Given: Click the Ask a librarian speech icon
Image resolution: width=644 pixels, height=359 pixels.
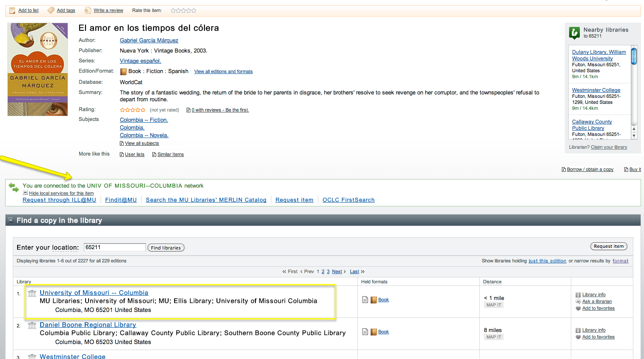Looking at the screenshot, I should [x=578, y=301].
